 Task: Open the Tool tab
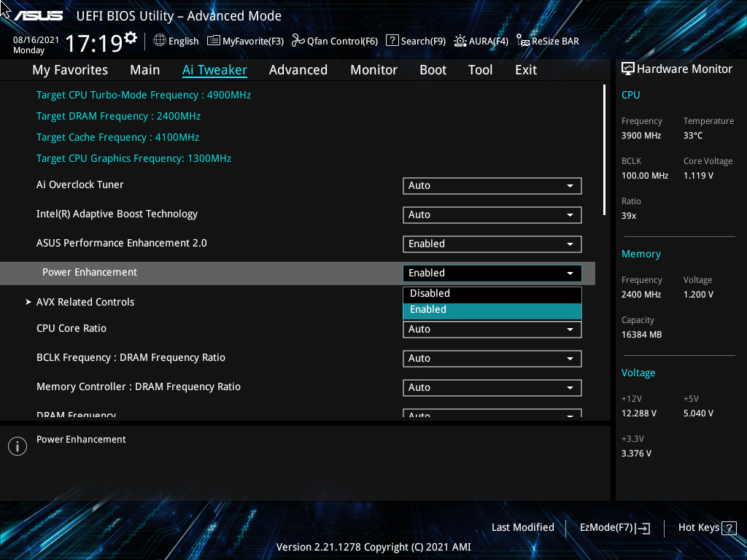click(480, 70)
